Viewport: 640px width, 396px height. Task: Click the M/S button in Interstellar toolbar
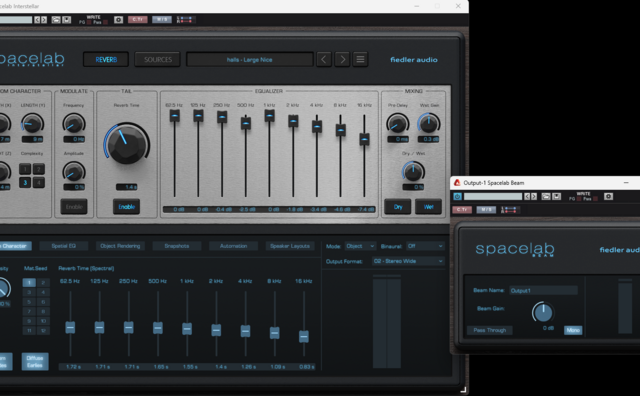[162, 19]
